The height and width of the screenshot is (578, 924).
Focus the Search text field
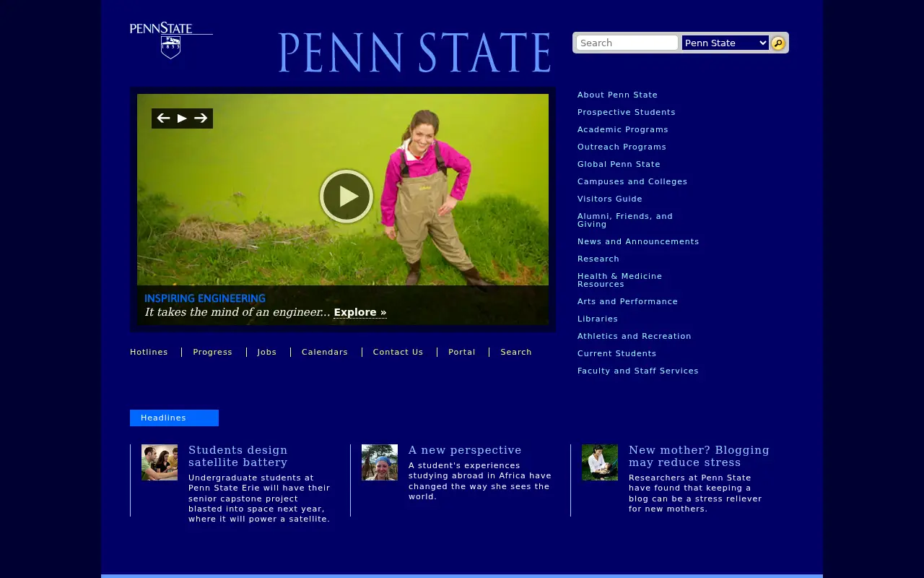pyautogui.click(x=627, y=43)
